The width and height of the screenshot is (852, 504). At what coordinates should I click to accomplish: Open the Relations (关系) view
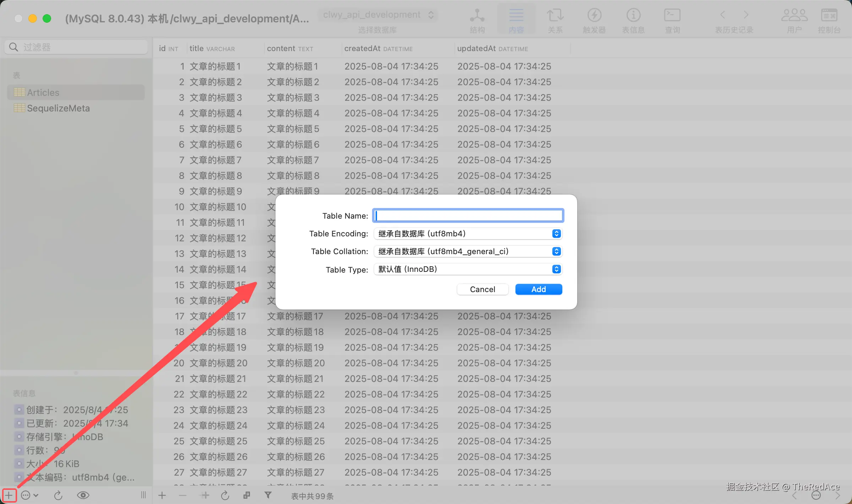click(x=555, y=20)
